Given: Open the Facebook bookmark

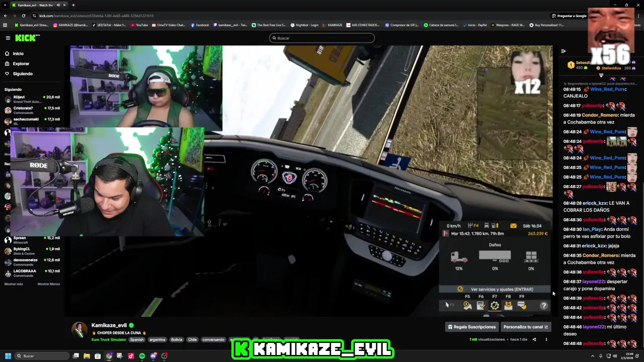Looking at the screenshot, I should tap(200, 25).
